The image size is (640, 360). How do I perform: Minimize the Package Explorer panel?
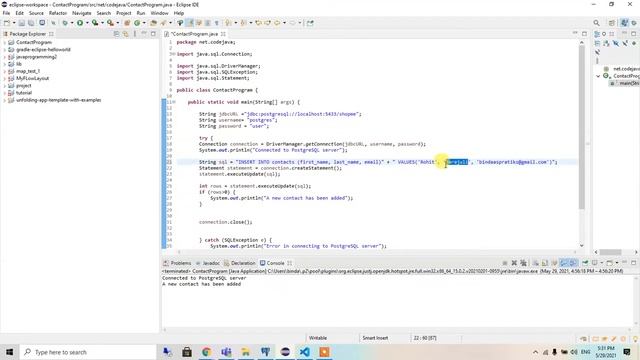144,33
